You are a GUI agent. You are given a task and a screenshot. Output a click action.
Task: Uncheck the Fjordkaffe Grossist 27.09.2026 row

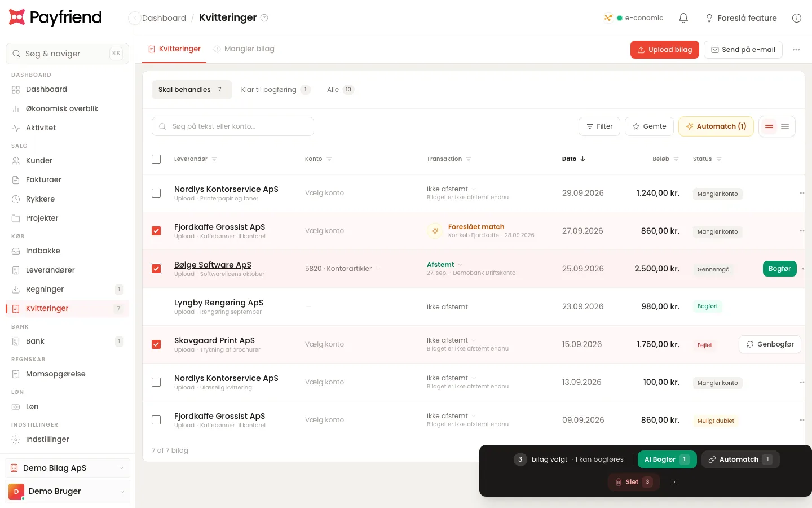156,231
